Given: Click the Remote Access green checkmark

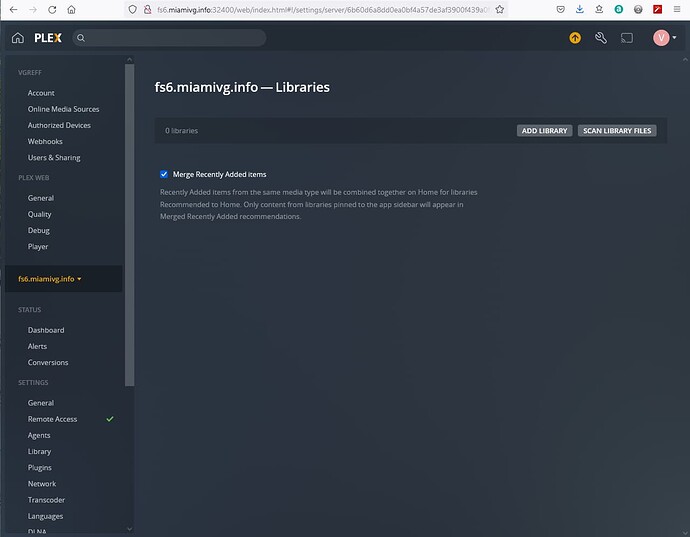Looking at the screenshot, I should pyautogui.click(x=110, y=419).
